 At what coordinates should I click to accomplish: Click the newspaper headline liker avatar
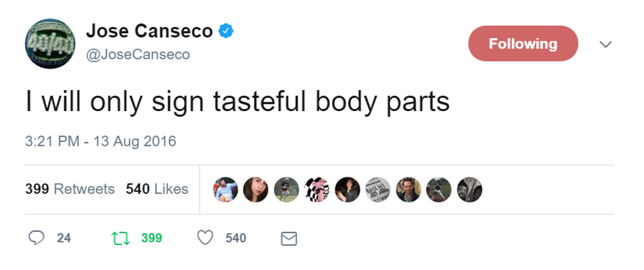[378, 189]
